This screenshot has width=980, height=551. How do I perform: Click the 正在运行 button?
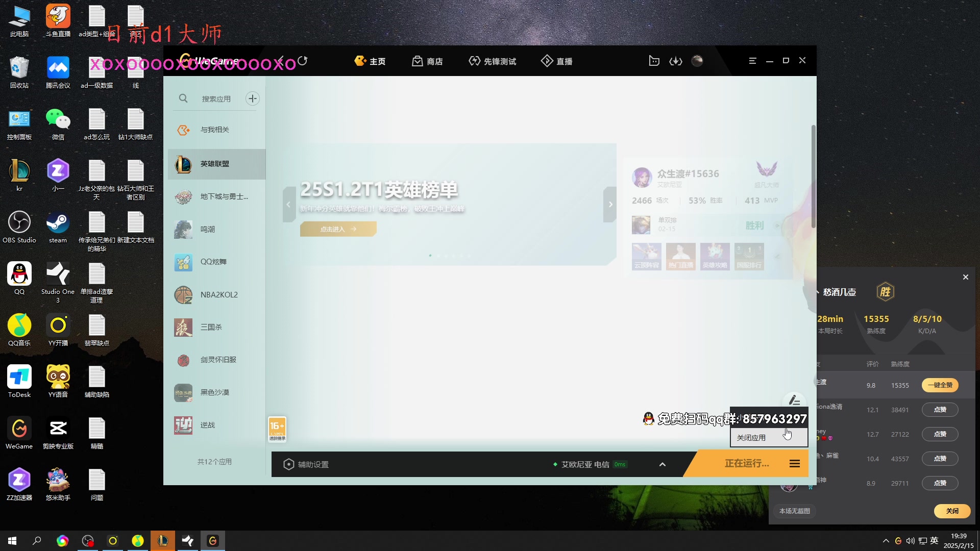click(747, 463)
